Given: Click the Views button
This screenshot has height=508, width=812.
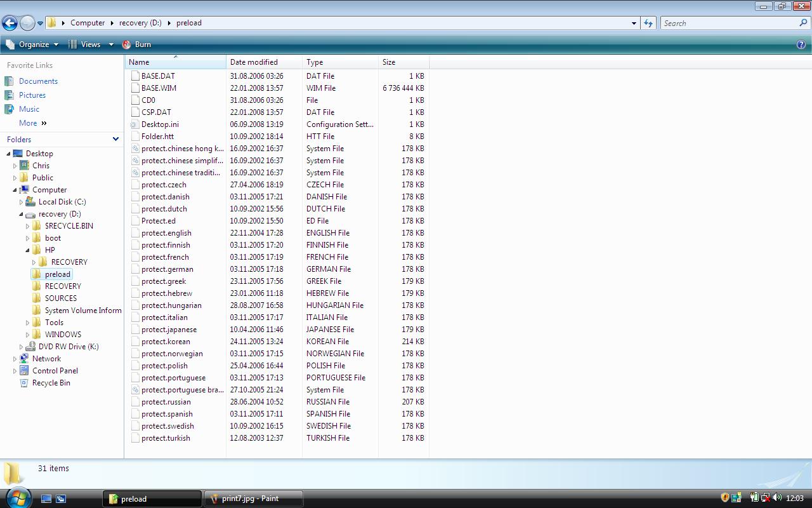Looking at the screenshot, I should [x=84, y=44].
